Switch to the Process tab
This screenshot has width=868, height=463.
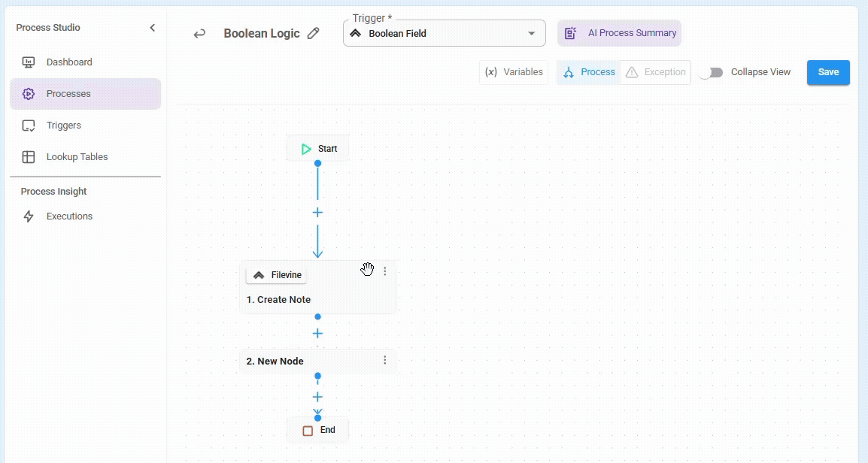(589, 72)
